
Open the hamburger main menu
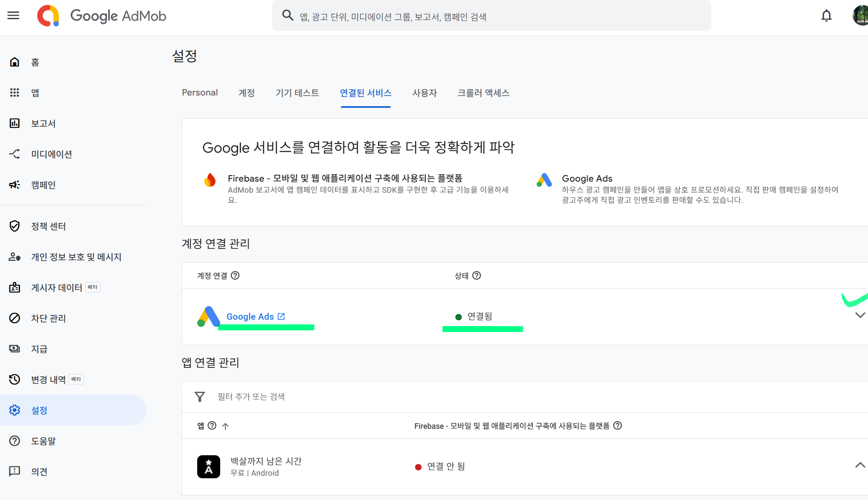(14, 16)
